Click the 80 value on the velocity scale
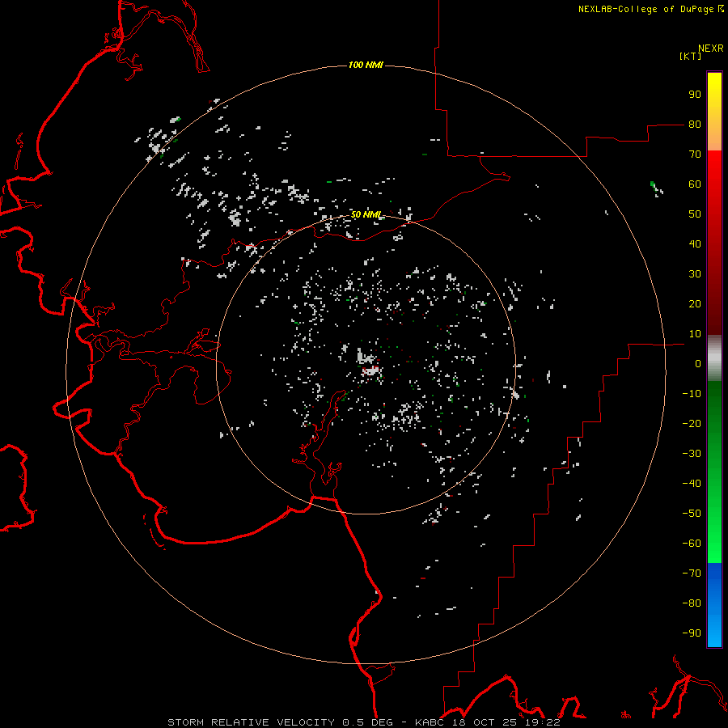This screenshot has width=728, height=728. (x=695, y=125)
